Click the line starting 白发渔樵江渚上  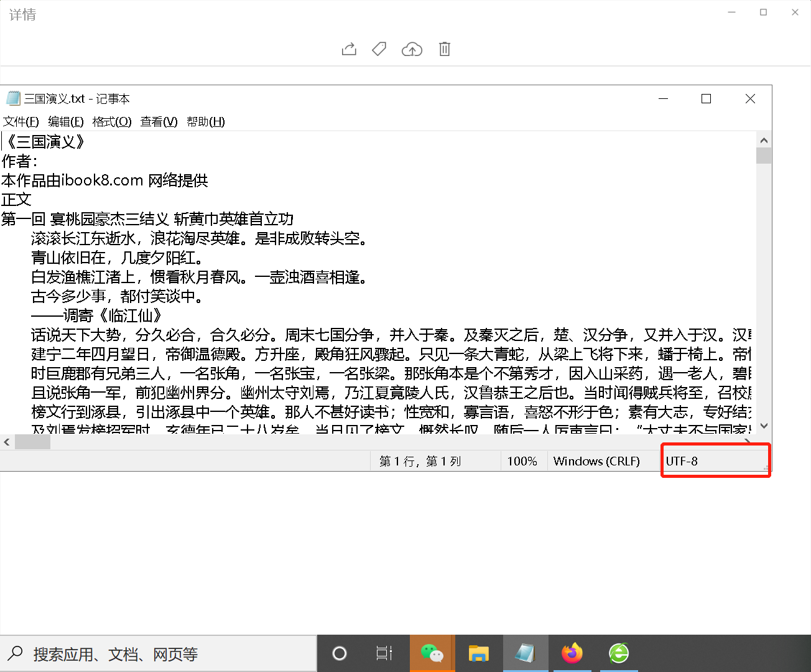click(200, 277)
